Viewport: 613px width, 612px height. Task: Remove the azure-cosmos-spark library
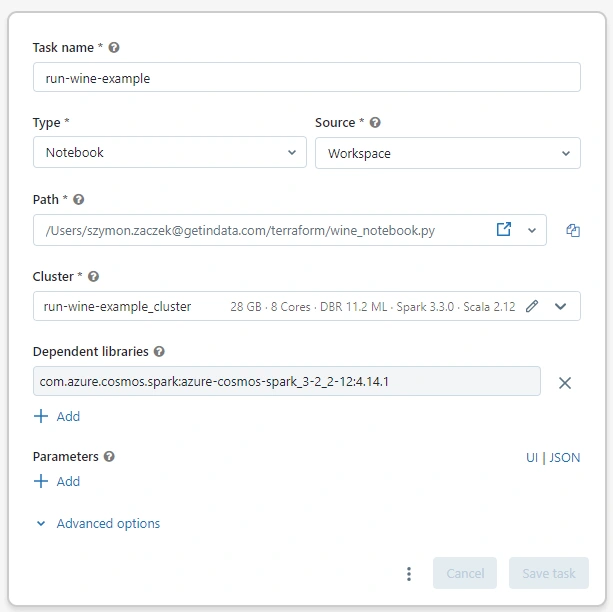tap(565, 382)
